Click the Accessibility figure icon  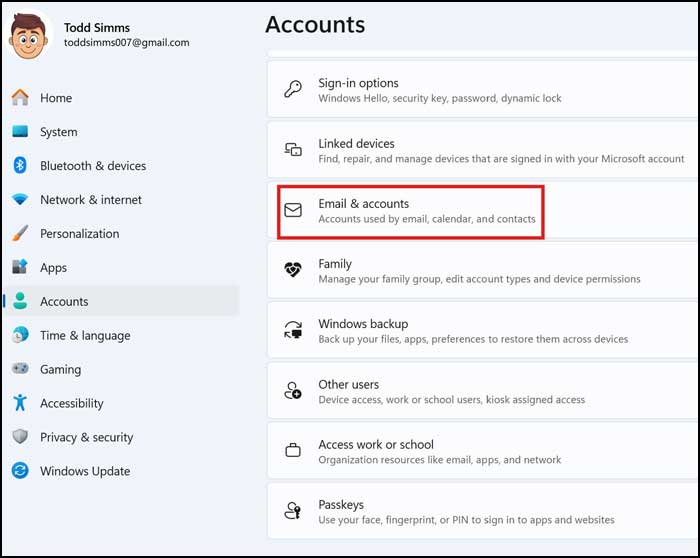point(20,403)
